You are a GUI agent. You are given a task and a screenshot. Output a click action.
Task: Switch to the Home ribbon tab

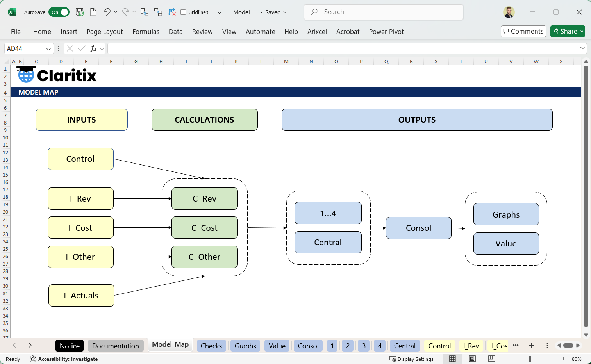(42, 32)
